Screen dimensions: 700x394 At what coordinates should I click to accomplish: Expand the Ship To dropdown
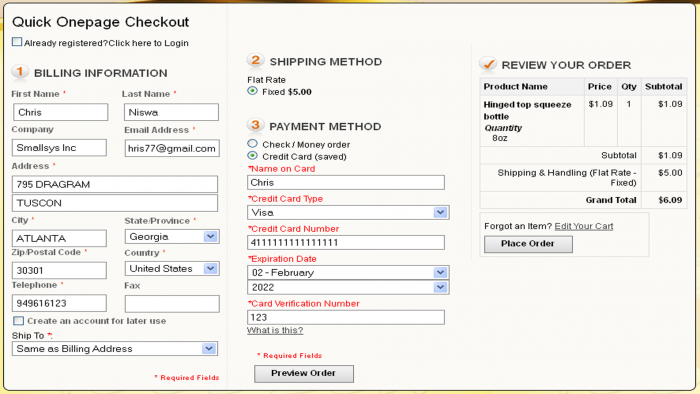(x=115, y=348)
